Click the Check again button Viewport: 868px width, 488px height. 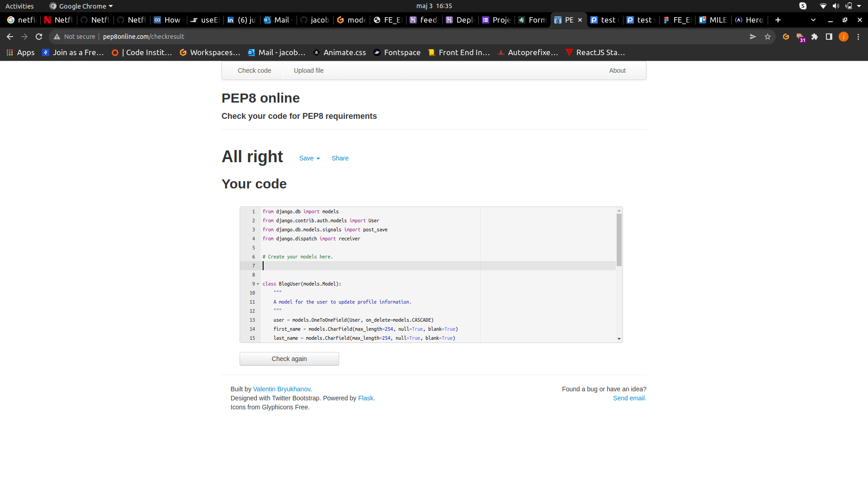click(x=289, y=358)
